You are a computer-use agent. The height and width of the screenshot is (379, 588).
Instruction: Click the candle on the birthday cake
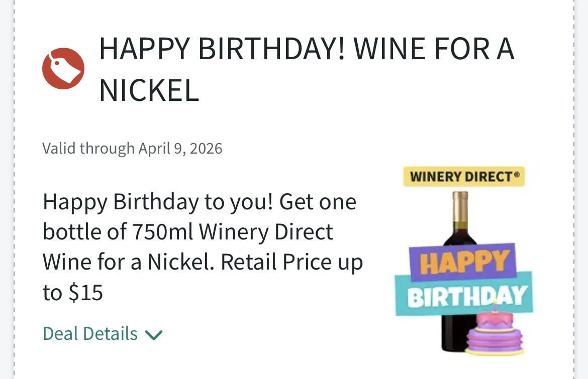tap(495, 306)
